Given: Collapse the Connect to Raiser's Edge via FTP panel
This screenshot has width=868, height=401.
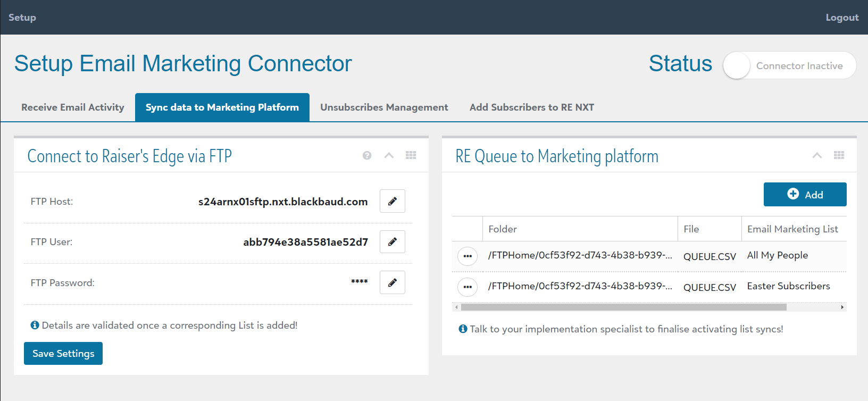Looking at the screenshot, I should tap(389, 155).
